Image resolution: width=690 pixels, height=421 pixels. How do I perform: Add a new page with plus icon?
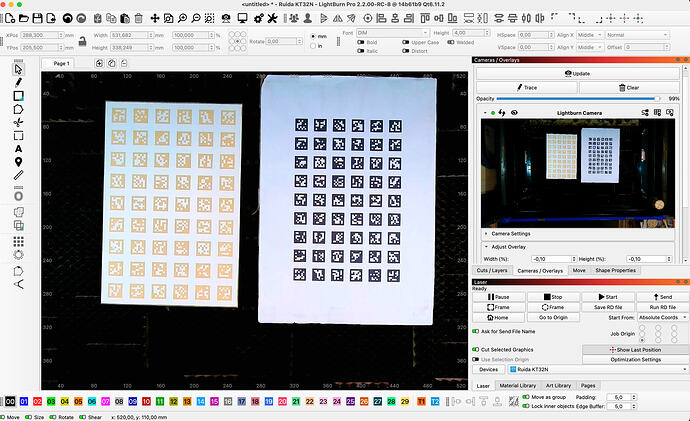pyautogui.click(x=99, y=63)
